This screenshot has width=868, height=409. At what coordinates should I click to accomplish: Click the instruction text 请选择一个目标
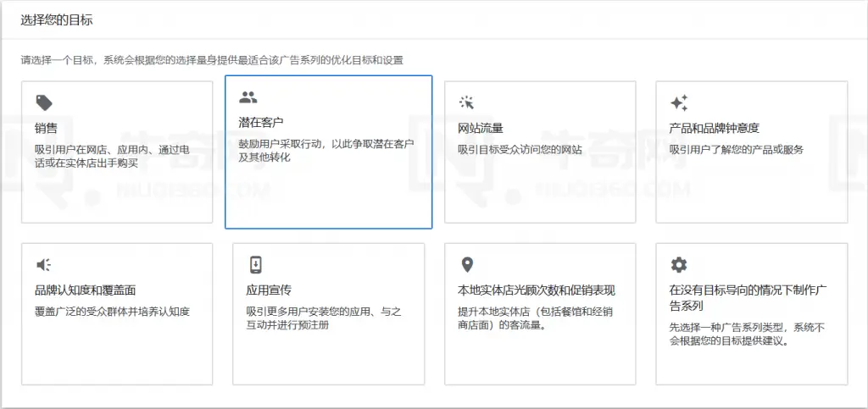(212, 60)
